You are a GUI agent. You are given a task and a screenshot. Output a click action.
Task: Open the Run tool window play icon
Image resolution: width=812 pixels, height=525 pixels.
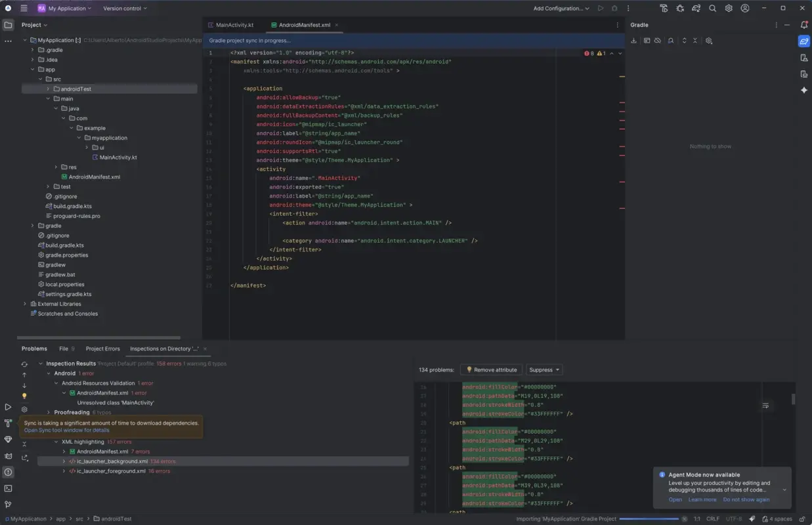point(8,407)
